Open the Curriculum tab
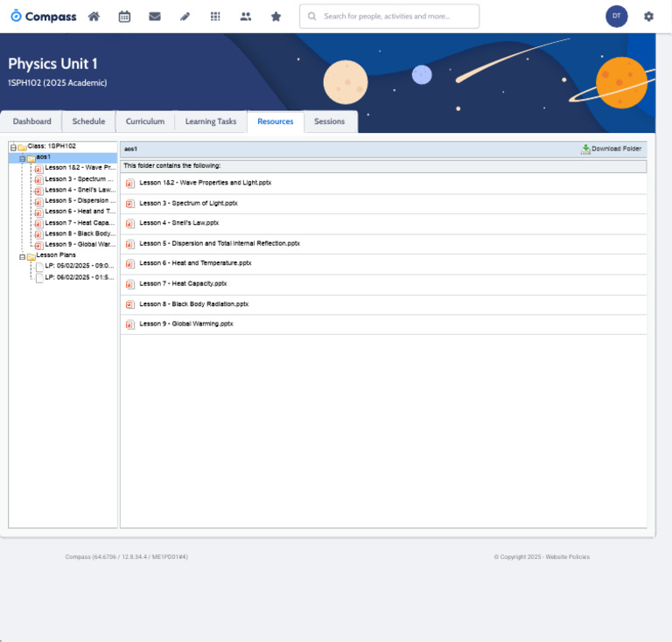Screen dimensions: 672x642 tap(145, 122)
